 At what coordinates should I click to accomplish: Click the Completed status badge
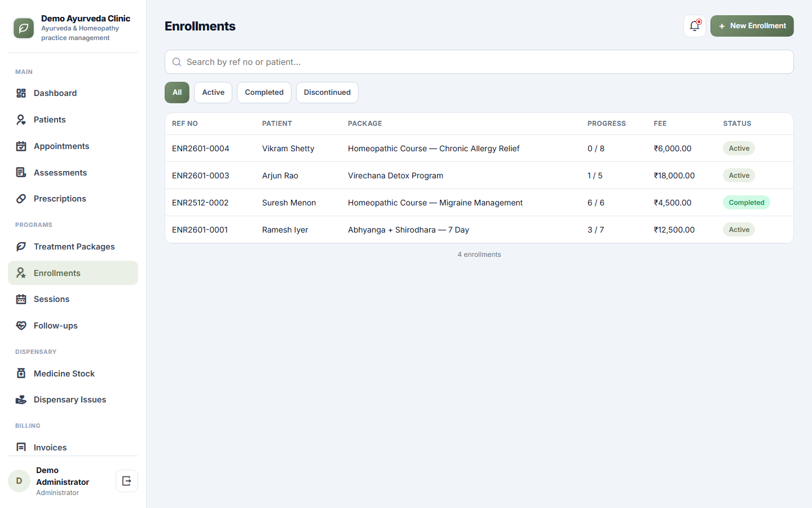(x=747, y=203)
